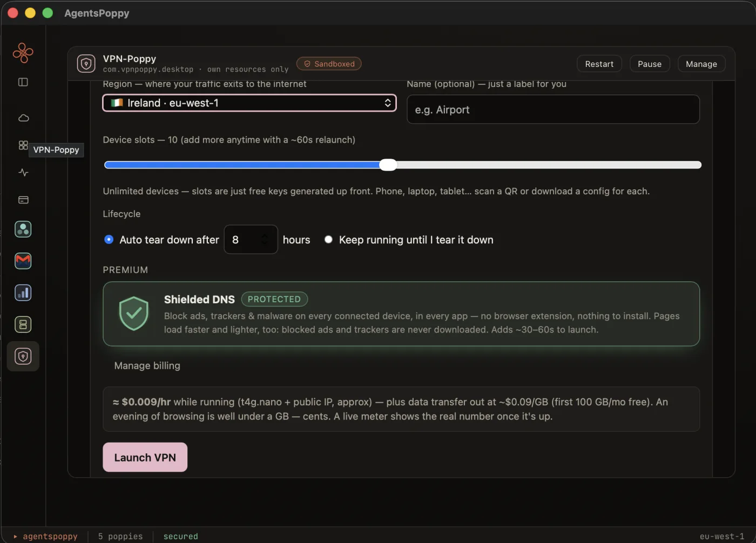Image resolution: width=756 pixels, height=543 pixels.
Task: Click the tear down hours number field
Action: coord(251,240)
